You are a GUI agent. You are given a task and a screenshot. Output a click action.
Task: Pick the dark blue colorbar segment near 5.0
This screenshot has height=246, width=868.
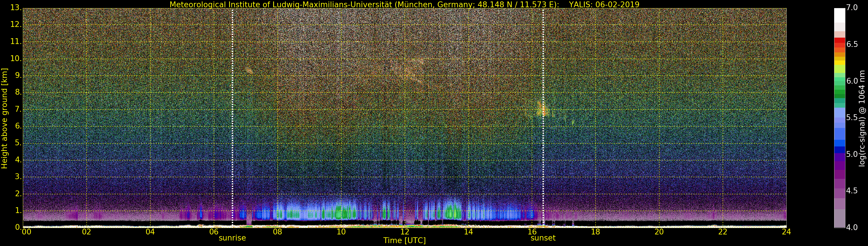[840, 150]
